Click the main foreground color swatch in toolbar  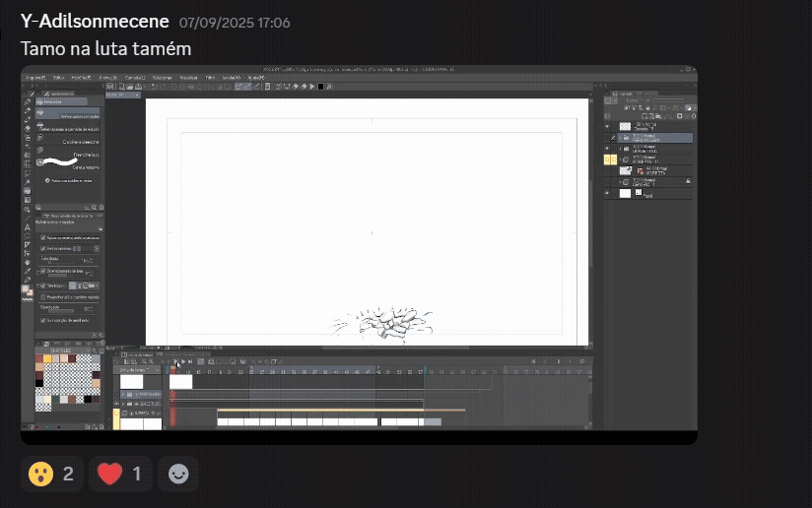coord(26,289)
